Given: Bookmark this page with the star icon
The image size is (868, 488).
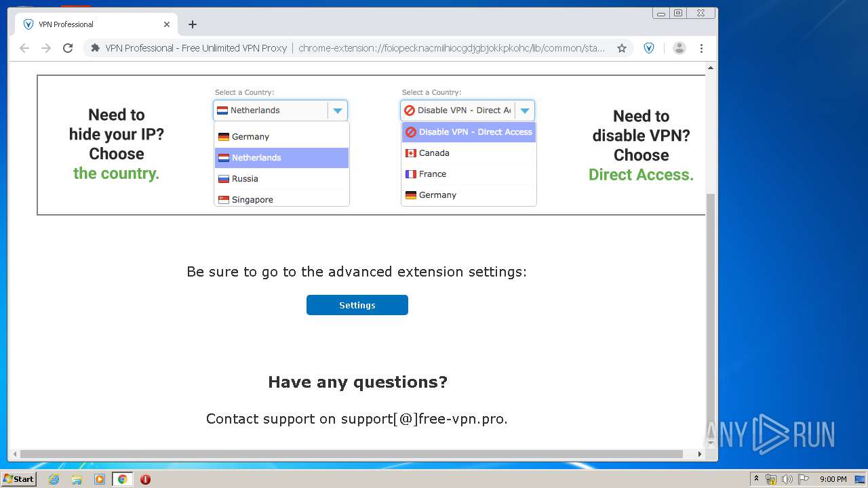Looking at the screenshot, I should (x=621, y=48).
